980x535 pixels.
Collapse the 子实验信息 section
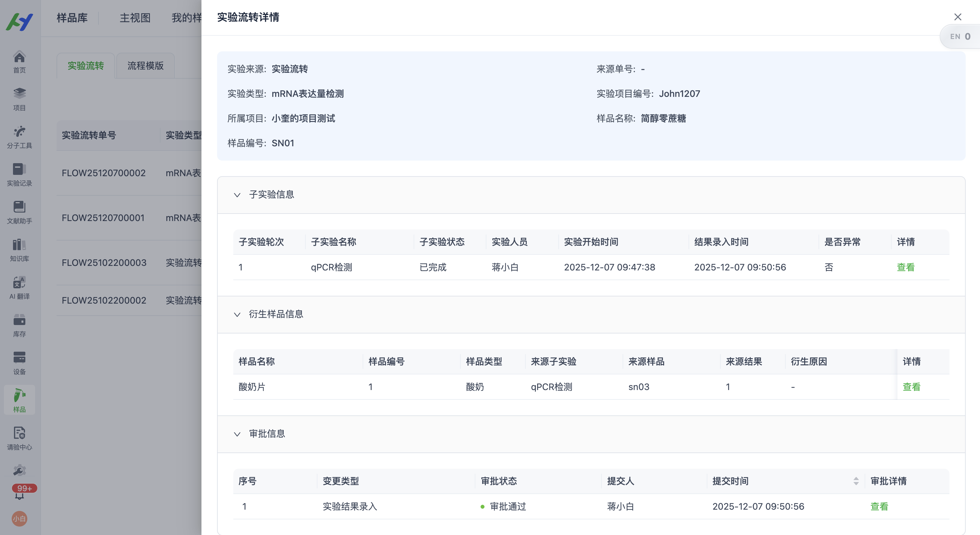click(237, 195)
